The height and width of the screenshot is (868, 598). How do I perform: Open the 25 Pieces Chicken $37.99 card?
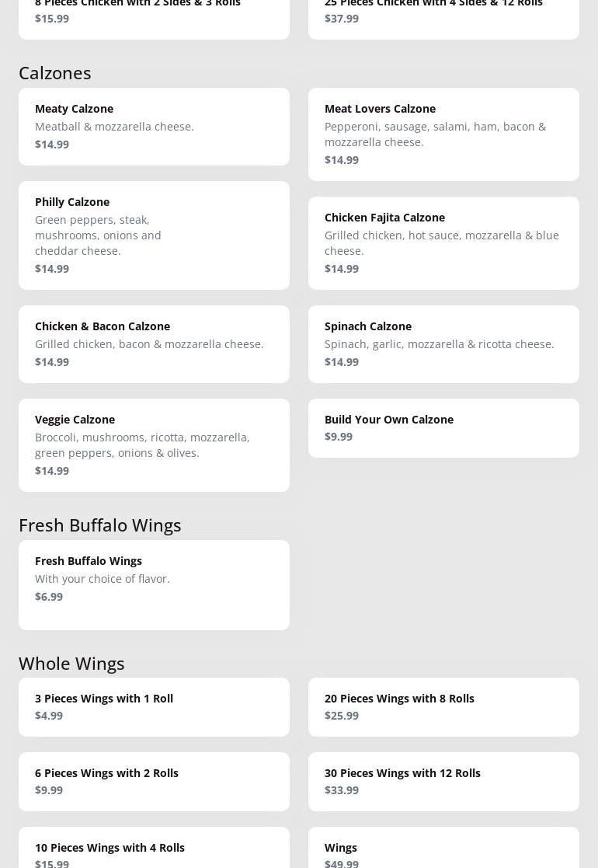click(x=443, y=16)
